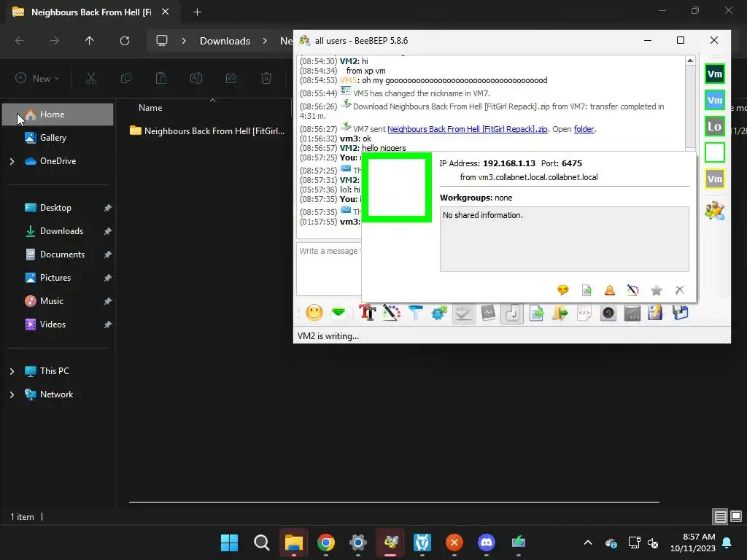The image size is (747, 560).
Task: Open chat settings with blue gears icon
Action: [x=439, y=313]
